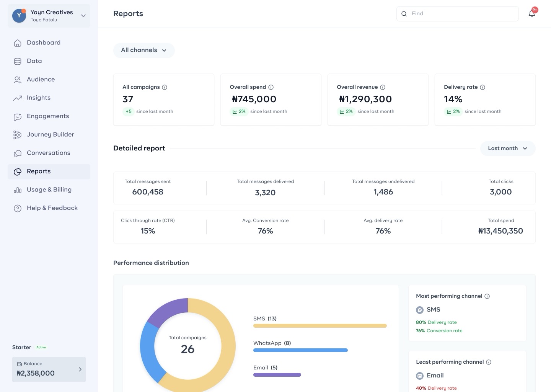Click the Insights trend arrow icon
The image size is (551, 392).
[x=18, y=98]
